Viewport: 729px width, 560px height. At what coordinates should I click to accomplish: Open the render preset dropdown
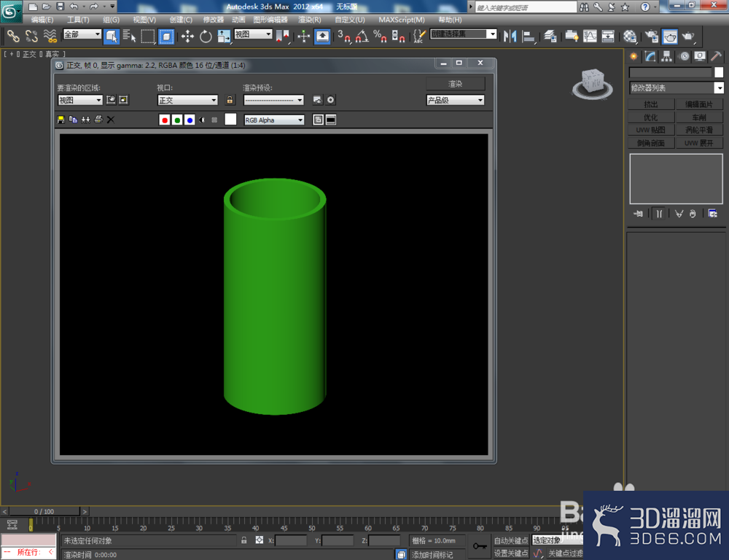click(273, 100)
